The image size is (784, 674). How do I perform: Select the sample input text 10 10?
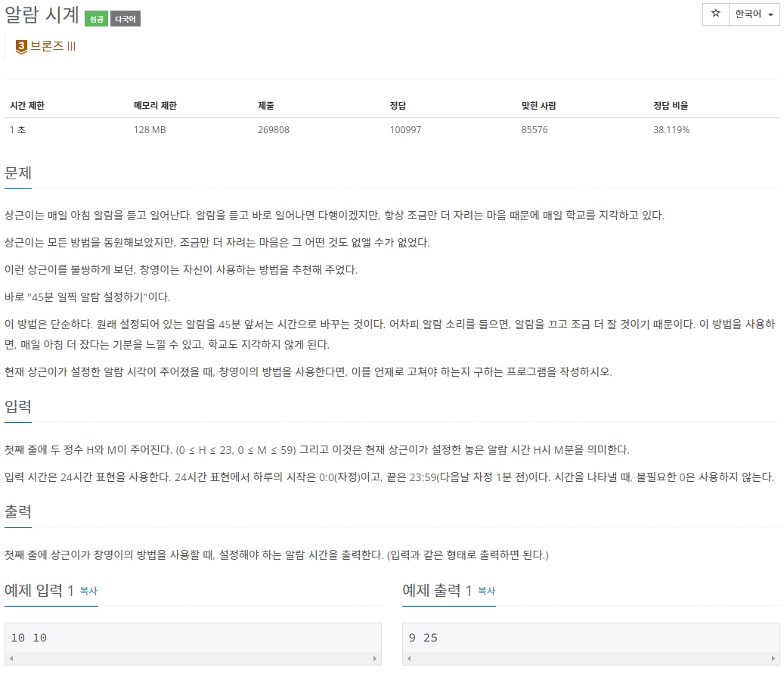pyautogui.click(x=26, y=638)
